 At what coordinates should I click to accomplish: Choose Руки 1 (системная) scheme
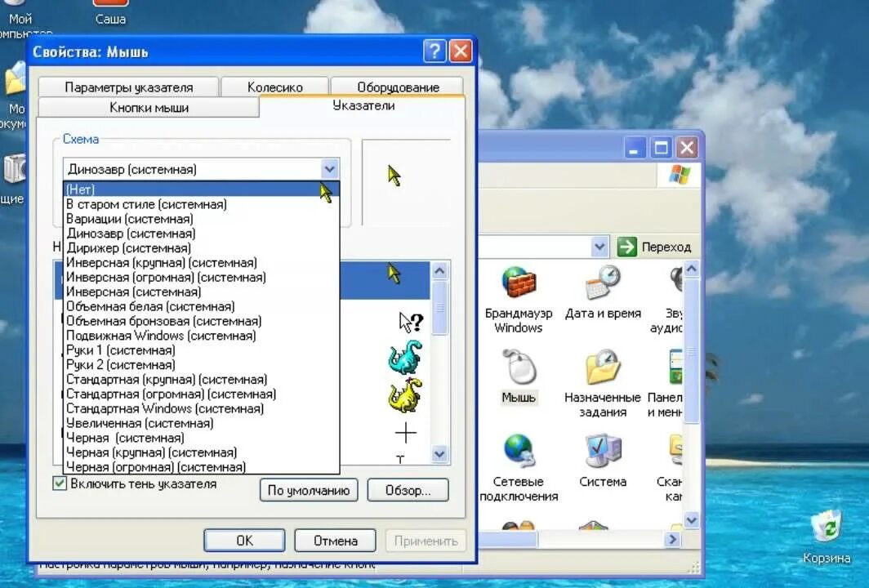[x=201, y=350]
